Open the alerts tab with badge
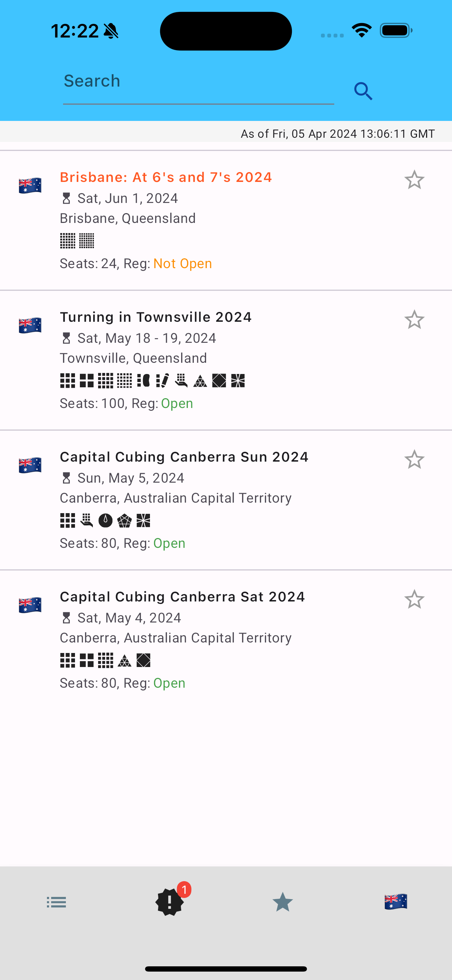Viewport: 452px width, 980px height. [x=170, y=901]
